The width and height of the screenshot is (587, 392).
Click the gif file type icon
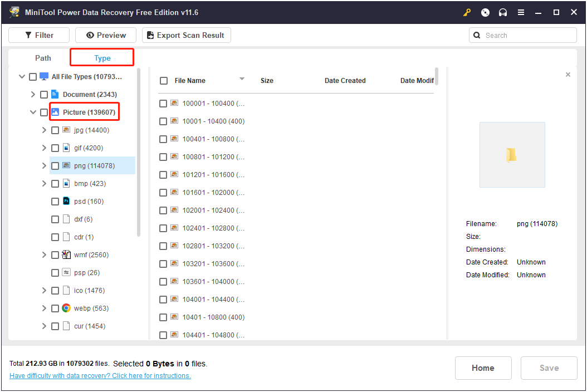pos(66,148)
